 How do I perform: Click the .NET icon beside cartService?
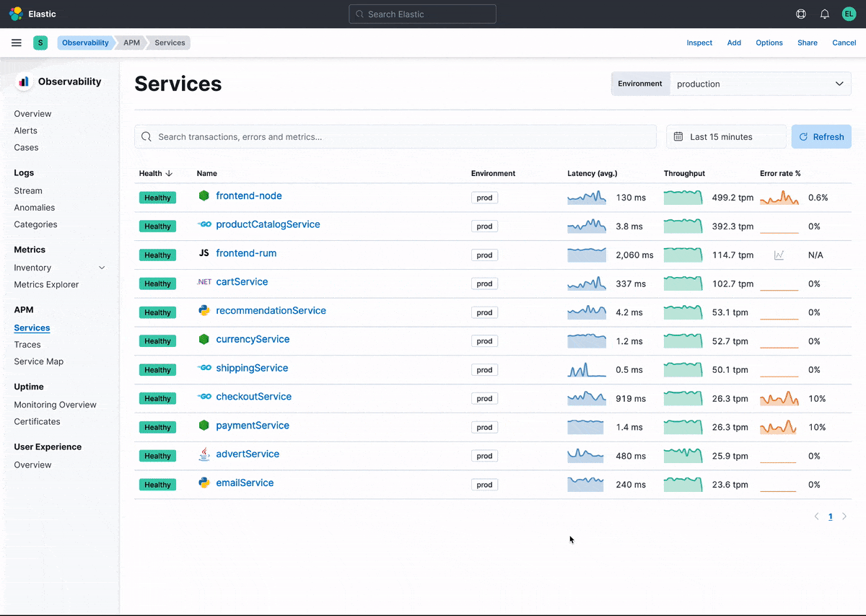coord(204,282)
